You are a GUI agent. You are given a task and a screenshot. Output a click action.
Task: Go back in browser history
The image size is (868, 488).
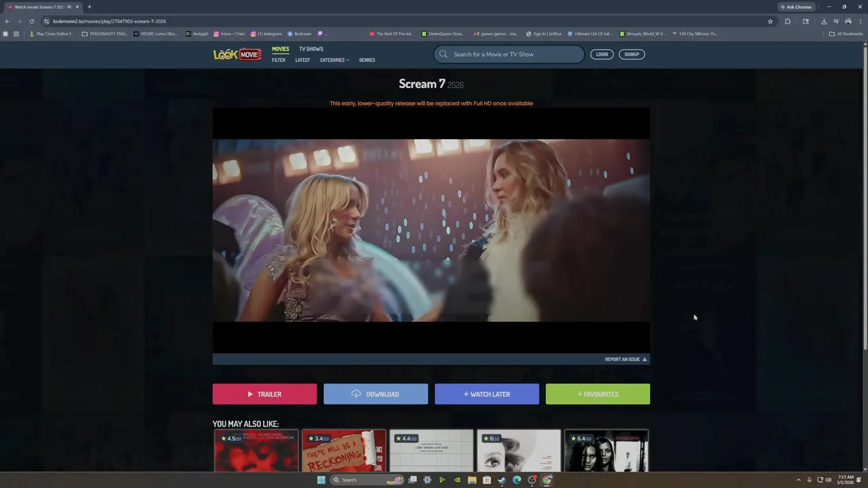(x=7, y=21)
